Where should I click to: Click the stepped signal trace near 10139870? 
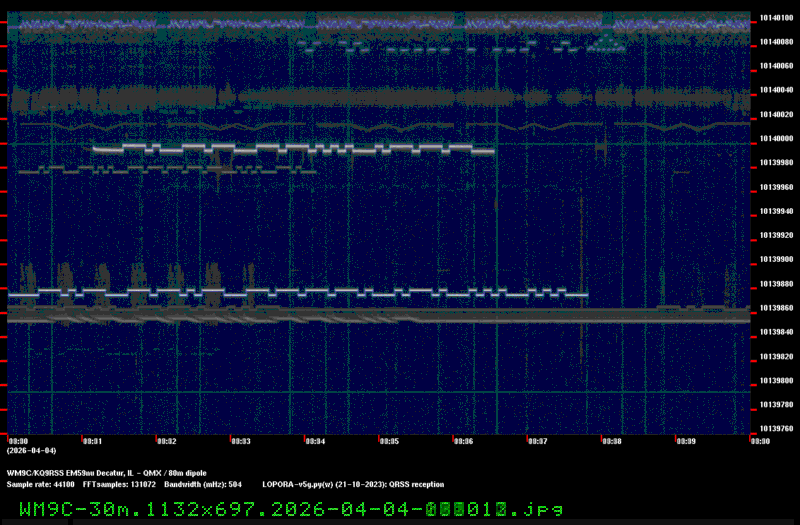[300, 293]
